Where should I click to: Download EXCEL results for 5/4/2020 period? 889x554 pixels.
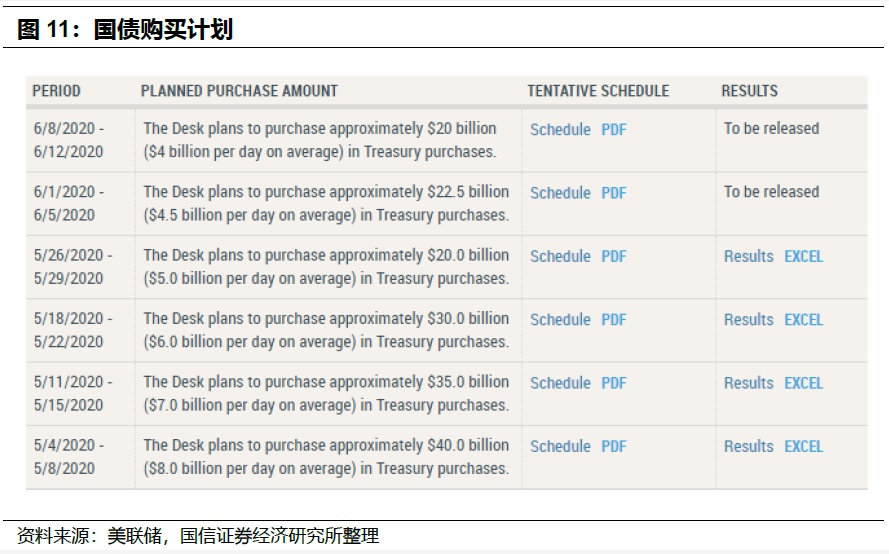tap(804, 447)
